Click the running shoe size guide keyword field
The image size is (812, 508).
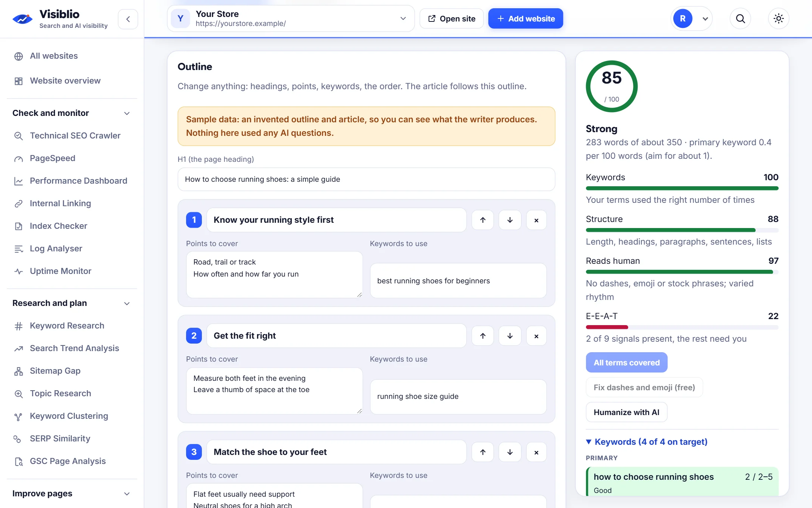(x=458, y=397)
